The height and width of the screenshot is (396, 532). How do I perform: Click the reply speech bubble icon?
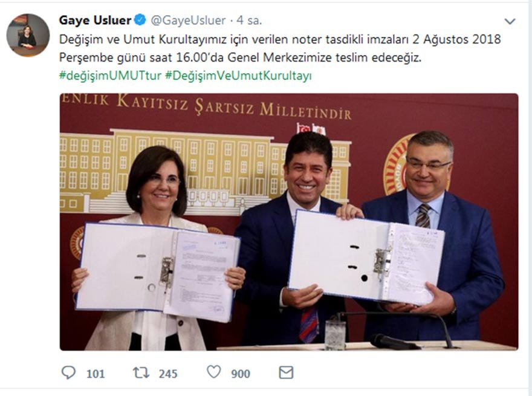68,372
